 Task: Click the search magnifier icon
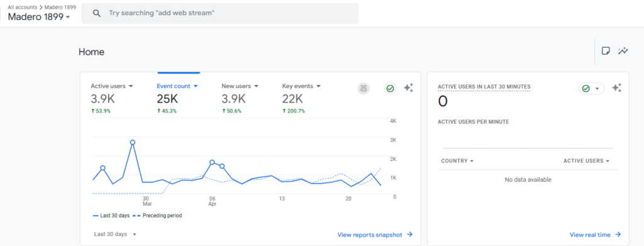(x=96, y=13)
